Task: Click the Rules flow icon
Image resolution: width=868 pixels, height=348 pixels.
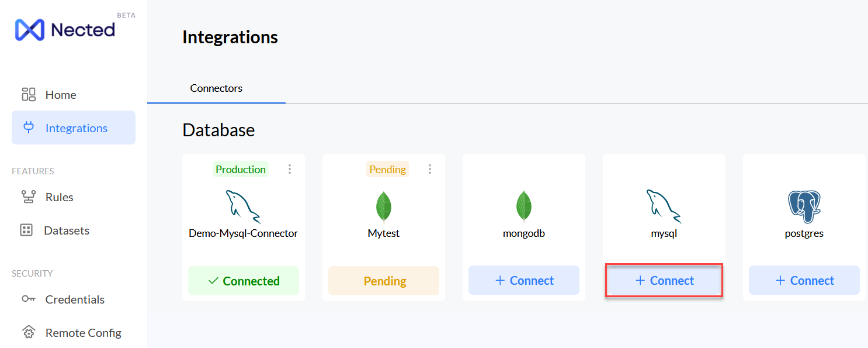Action: click(x=29, y=197)
